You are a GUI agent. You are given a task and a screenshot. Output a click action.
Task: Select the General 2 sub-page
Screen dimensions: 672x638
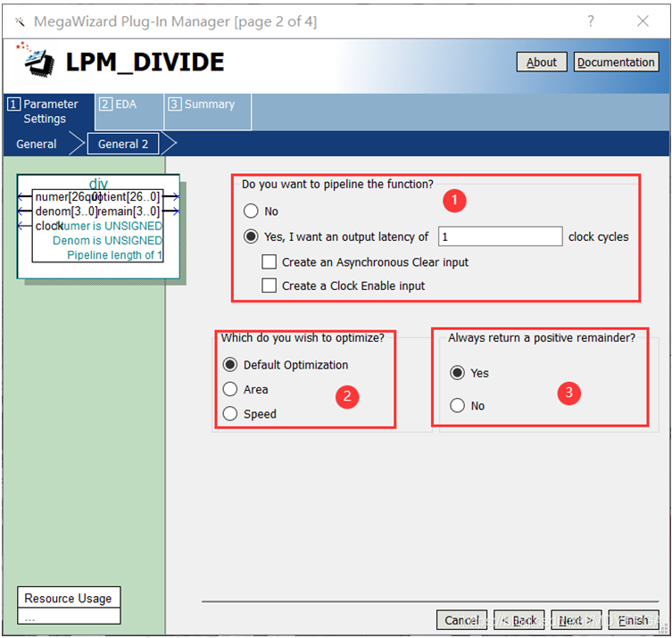coord(123,144)
